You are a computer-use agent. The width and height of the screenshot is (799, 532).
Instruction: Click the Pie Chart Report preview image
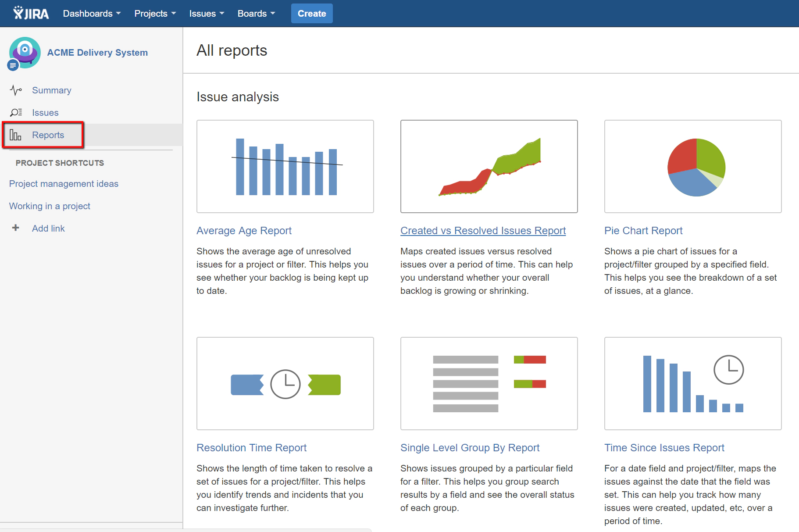pos(692,167)
